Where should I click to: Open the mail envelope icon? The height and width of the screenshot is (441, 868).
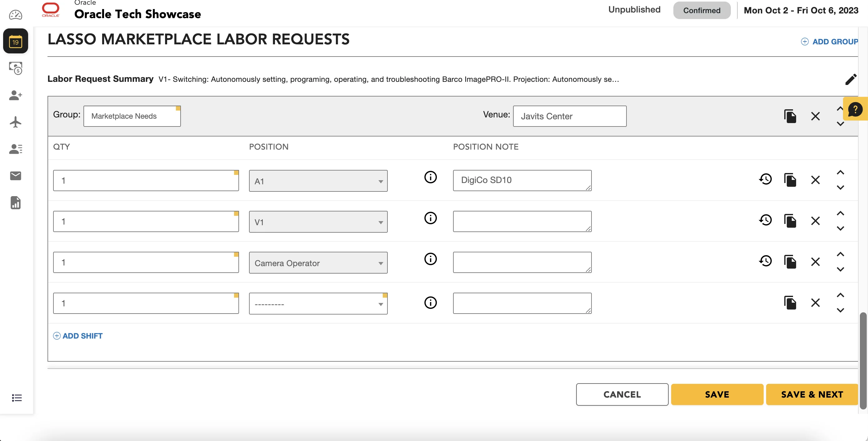(x=16, y=176)
